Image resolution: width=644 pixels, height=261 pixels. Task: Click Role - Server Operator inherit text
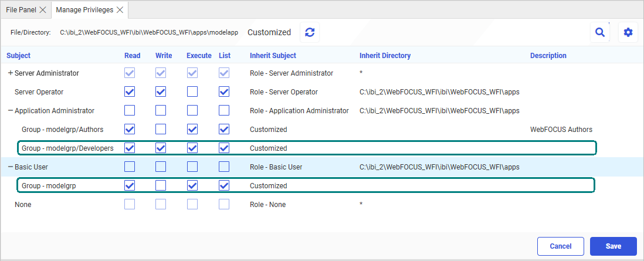point(284,92)
